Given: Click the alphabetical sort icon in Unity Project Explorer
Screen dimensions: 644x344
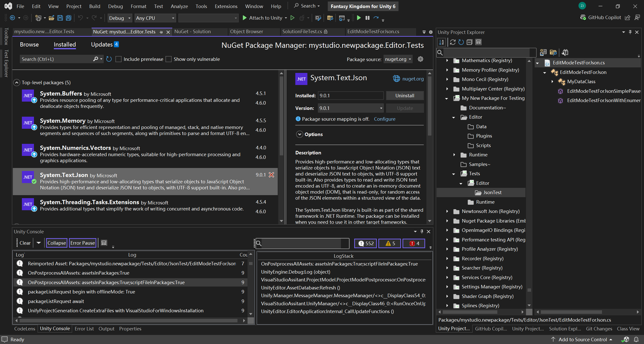Looking at the screenshot, I should [x=442, y=42].
